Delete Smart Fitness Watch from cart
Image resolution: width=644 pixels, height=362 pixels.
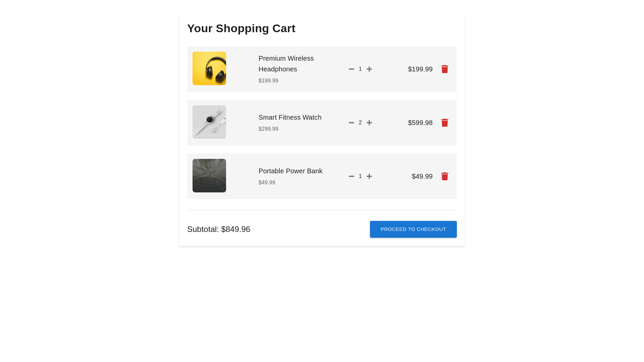pos(445,123)
